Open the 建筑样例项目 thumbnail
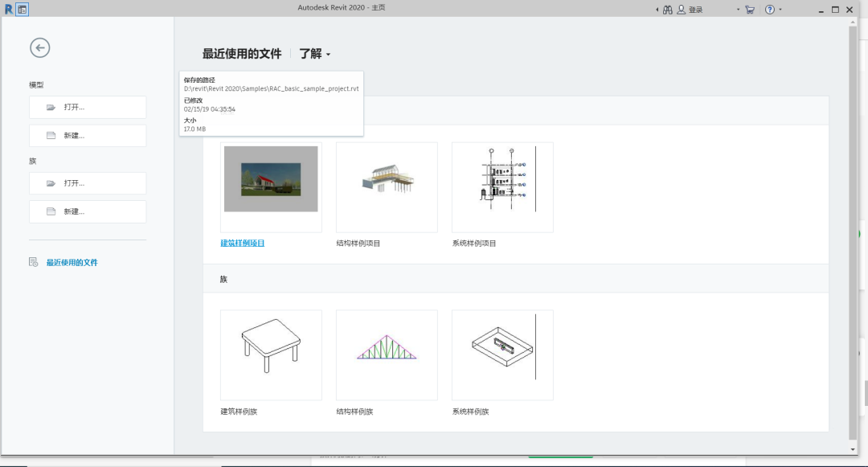This screenshot has height=467, width=868. coord(271,187)
